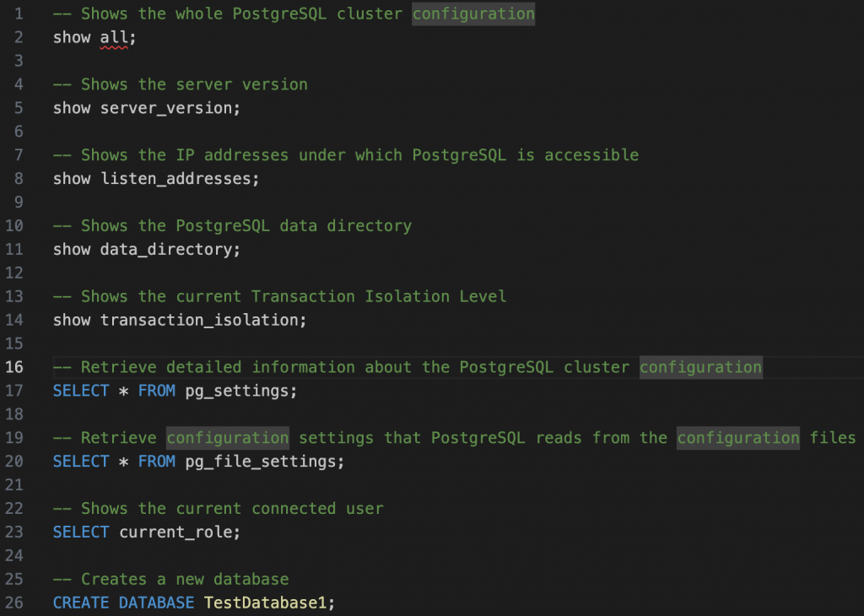Click 'show listen_addresses;' statement

point(156,179)
